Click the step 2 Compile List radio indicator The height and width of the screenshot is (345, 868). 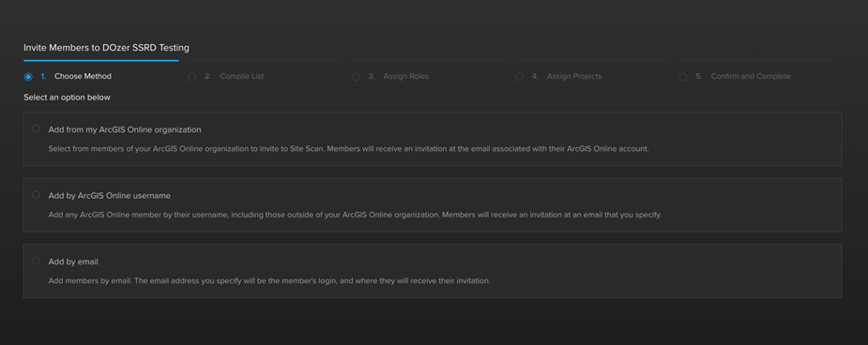(192, 77)
